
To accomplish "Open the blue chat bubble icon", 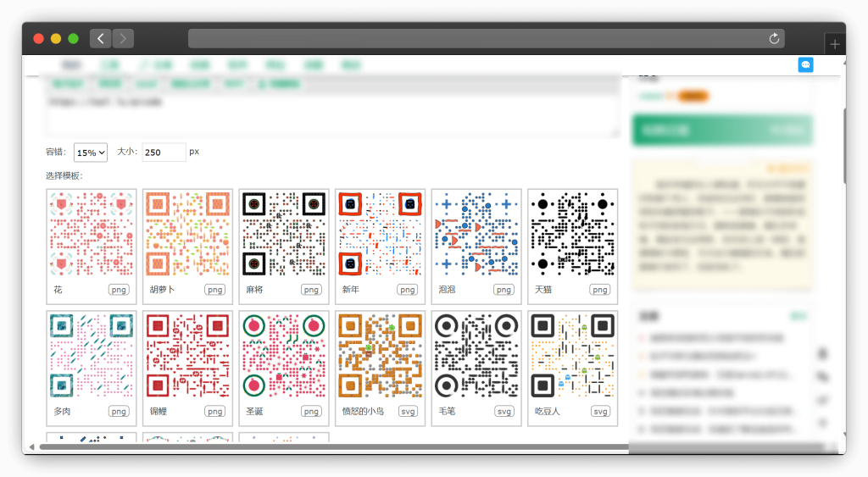I will [805, 64].
